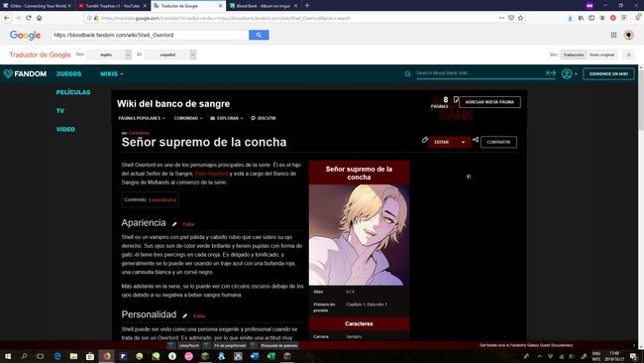The height and width of the screenshot is (363, 644).
Task: Open the Explorar wiki menu
Action: click(x=227, y=118)
